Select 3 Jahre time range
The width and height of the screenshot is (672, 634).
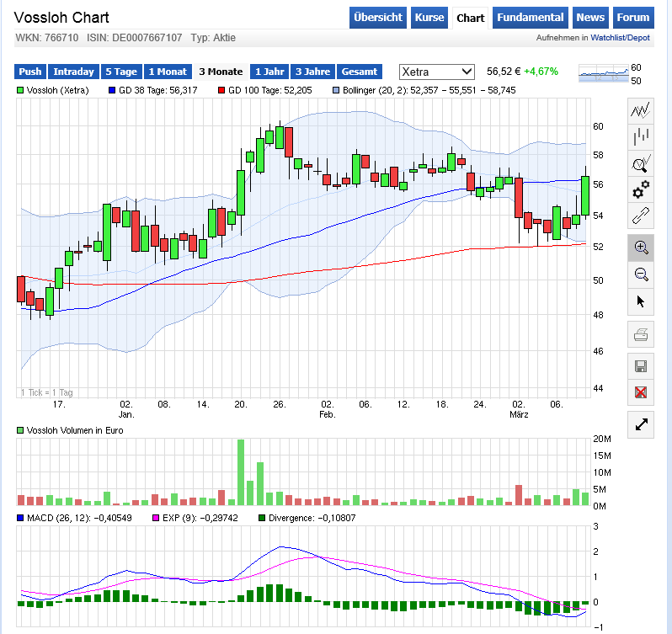[x=312, y=72]
